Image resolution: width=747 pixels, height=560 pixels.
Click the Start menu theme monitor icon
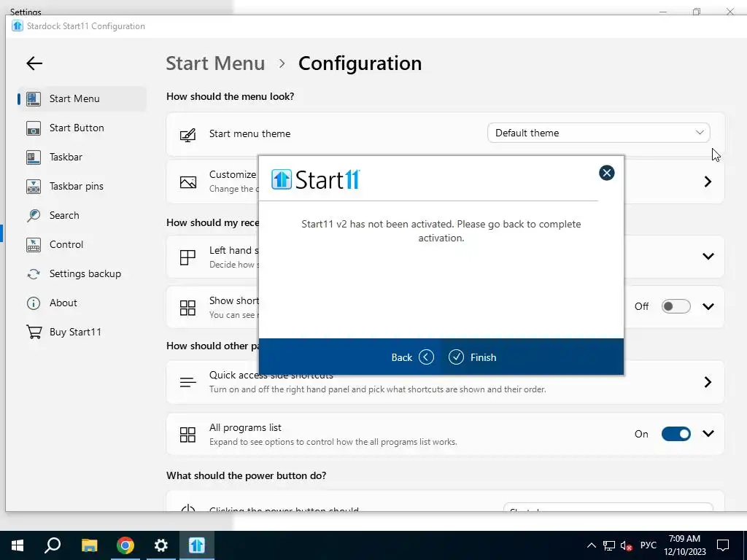pyautogui.click(x=187, y=135)
